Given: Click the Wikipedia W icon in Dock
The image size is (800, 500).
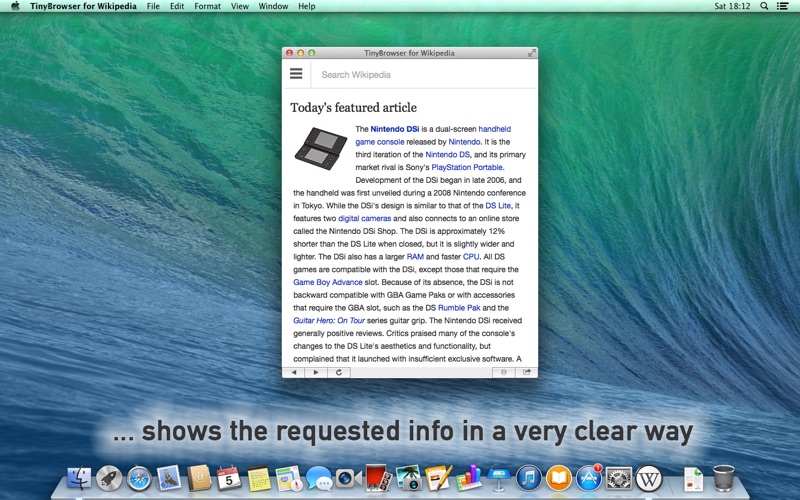Looking at the screenshot, I should click(649, 478).
